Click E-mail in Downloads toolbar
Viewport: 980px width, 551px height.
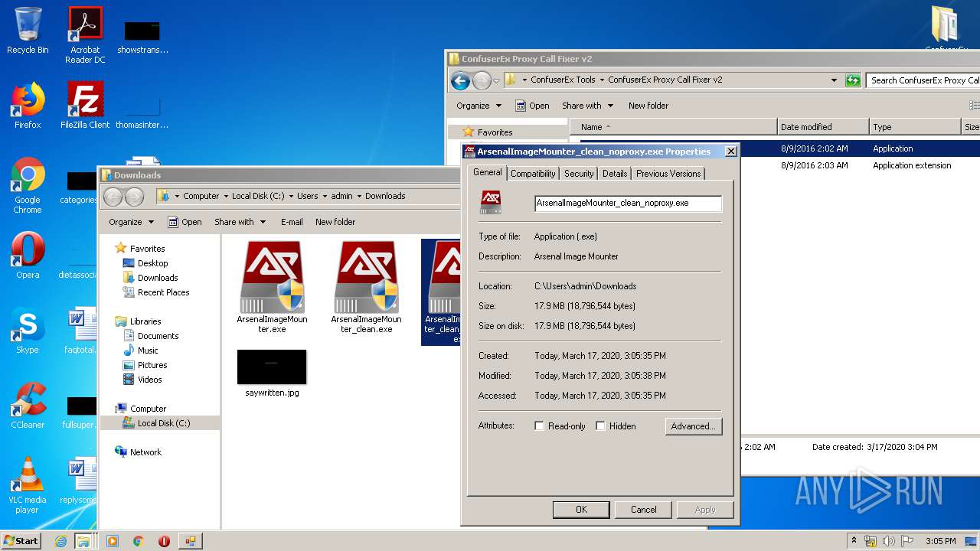pyautogui.click(x=292, y=222)
